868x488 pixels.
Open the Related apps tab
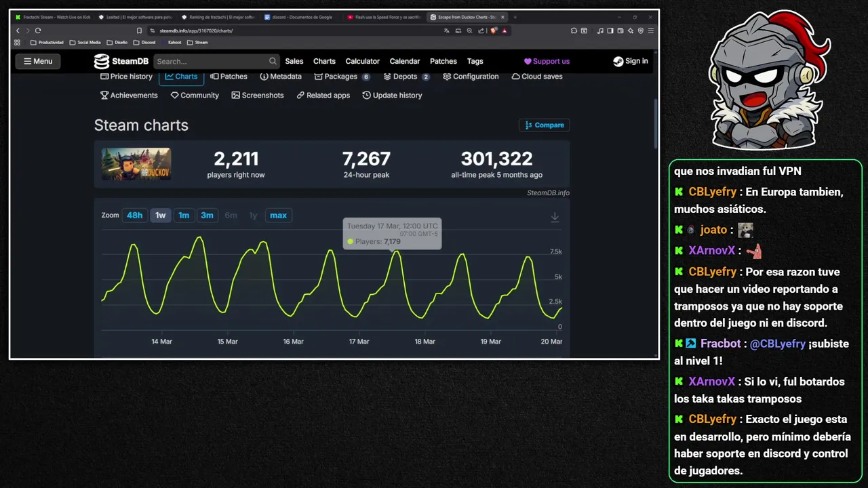click(x=323, y=96)
